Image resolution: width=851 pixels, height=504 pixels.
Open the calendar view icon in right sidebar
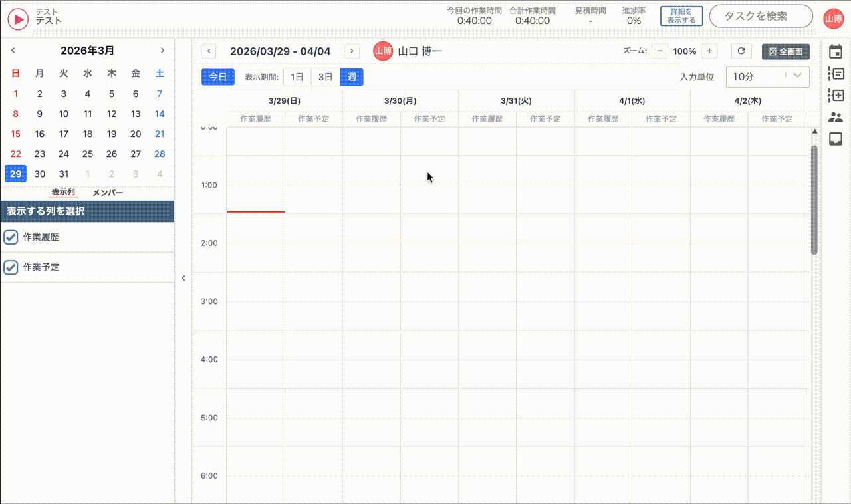pyautogui.click(x=836, y=51)
